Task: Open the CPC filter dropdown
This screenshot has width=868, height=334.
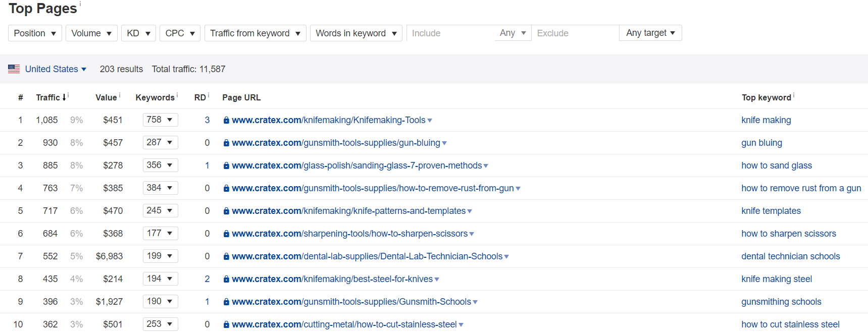Action: (180, 33)
